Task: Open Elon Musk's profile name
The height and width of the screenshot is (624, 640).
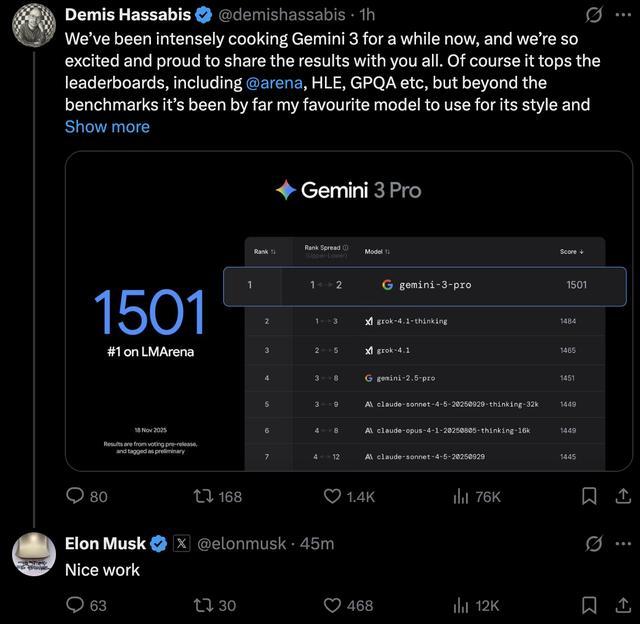Action: pyautogui.click(x=105, y=543)
